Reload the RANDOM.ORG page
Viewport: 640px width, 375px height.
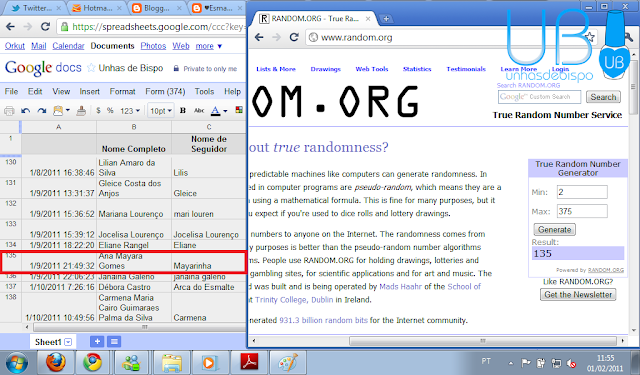click(294, 38)
